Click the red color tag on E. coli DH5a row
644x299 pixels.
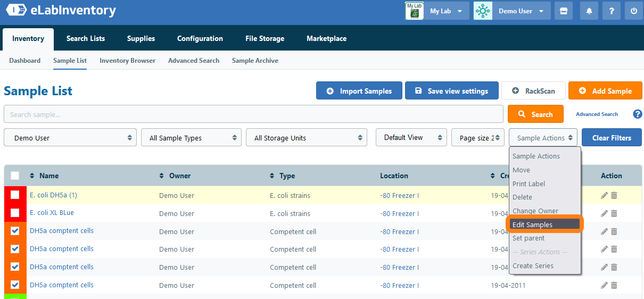[6, 195]
